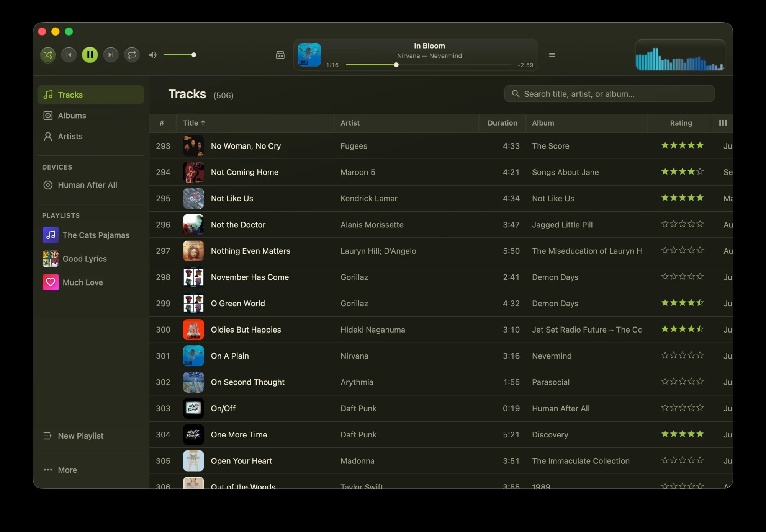Toggle shuffle playback

48,55
